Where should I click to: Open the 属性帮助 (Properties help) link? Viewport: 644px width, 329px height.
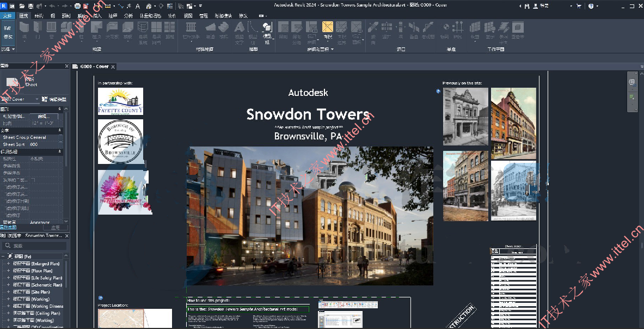[x=8, y=227]
